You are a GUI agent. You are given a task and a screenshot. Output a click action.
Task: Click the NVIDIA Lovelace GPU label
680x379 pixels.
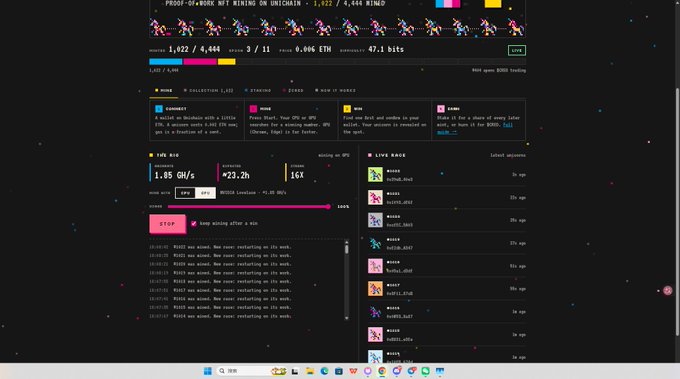click(x=253, y=193)
